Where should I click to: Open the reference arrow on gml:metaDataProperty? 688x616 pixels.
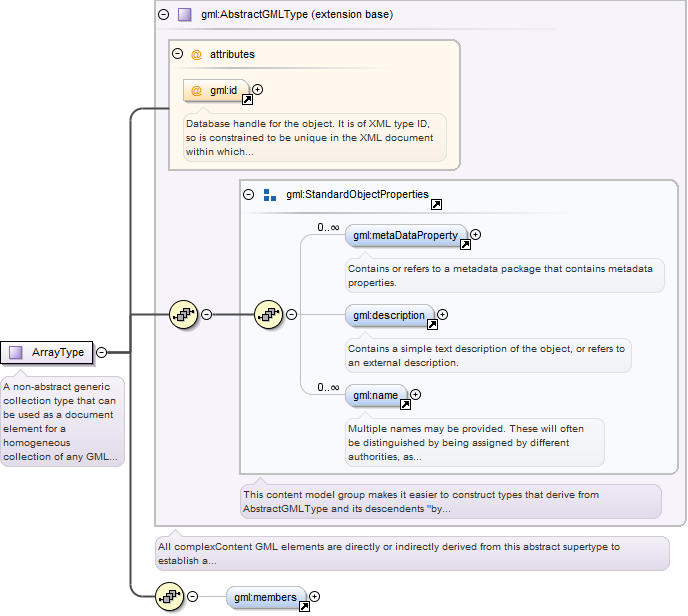pos(465,245)
